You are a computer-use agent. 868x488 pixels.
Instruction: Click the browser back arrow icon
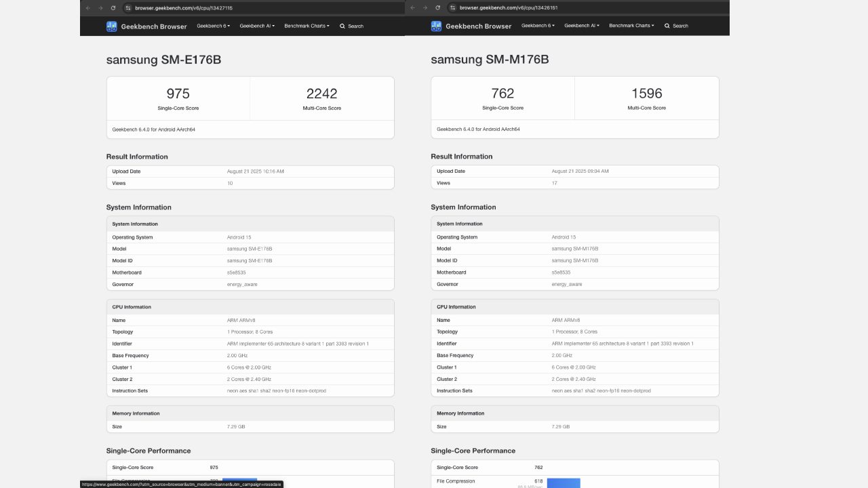[87, 8]
